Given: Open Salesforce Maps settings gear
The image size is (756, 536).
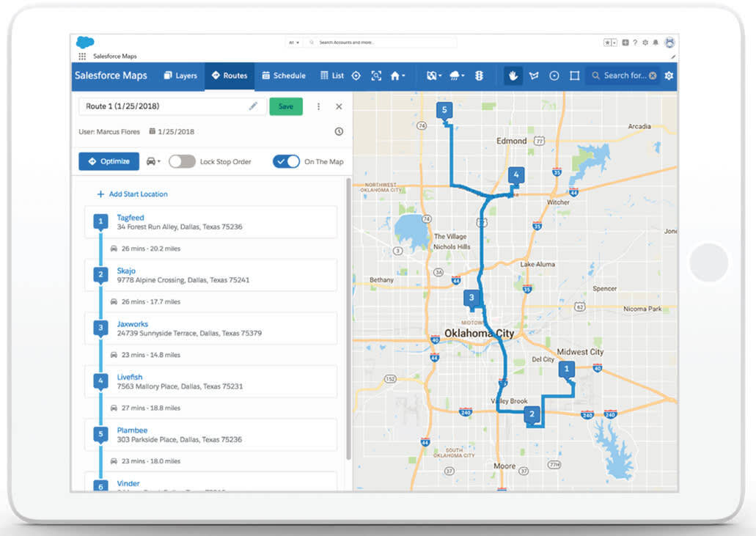Looking at the screenshot, I should click(669, 76).
